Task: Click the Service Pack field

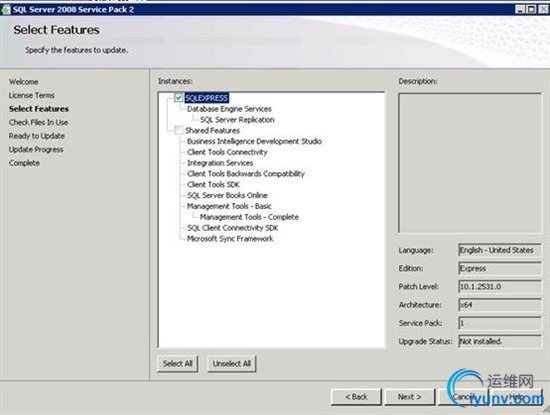Action: (500, 323)
